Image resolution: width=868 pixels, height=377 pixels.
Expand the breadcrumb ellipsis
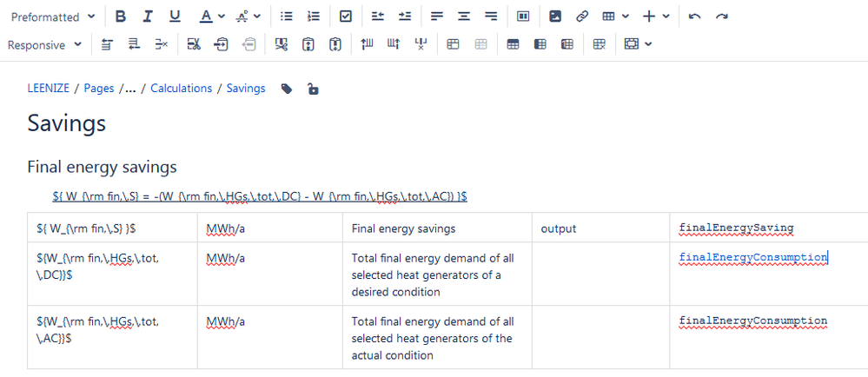(x=130, y=89)
